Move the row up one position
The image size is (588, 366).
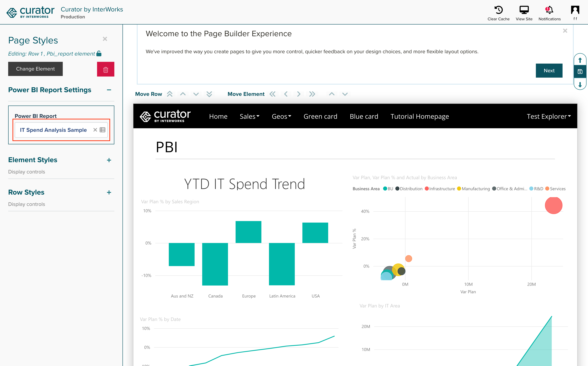183,94
